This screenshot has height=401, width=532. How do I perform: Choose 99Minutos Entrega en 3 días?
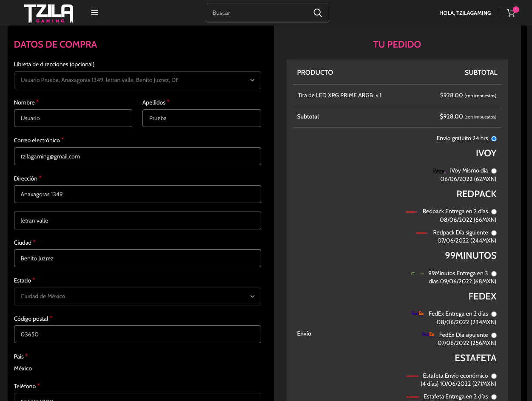[494, 274]
